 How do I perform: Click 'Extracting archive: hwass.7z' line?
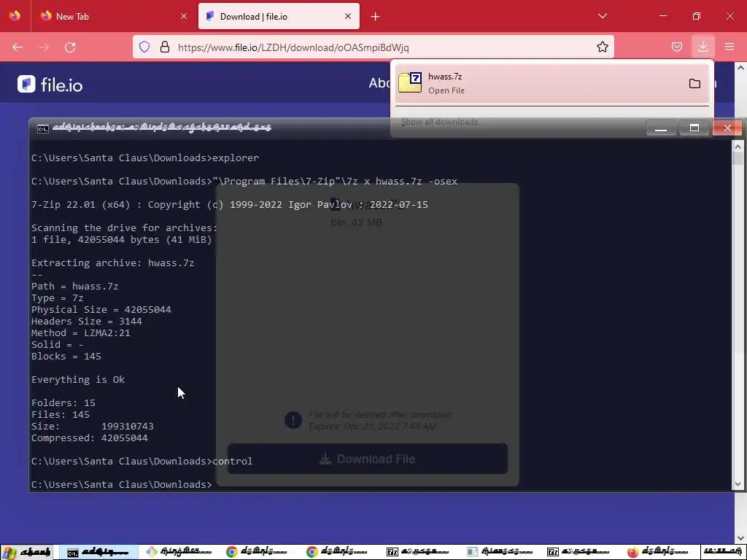113,262
